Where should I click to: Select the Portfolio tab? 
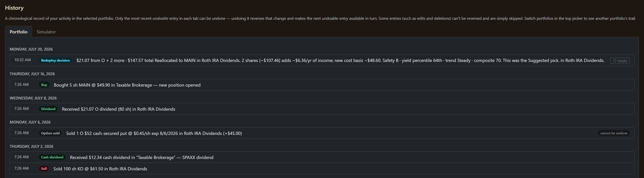point(18,32)
